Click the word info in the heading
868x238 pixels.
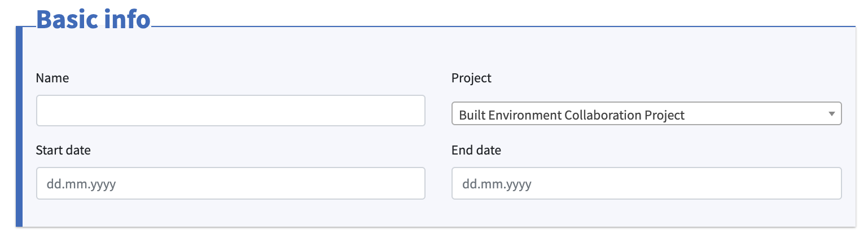[x=129, y=19]
